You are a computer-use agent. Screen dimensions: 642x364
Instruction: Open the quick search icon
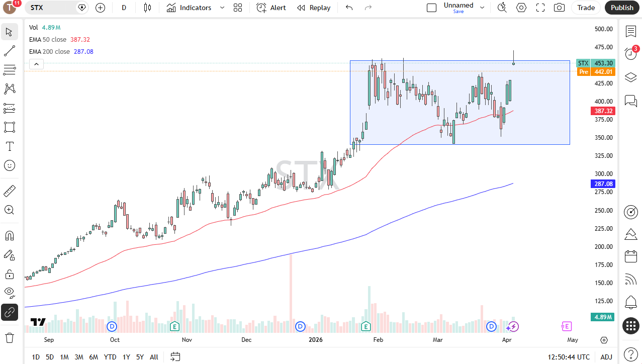[x=502, y=8]
